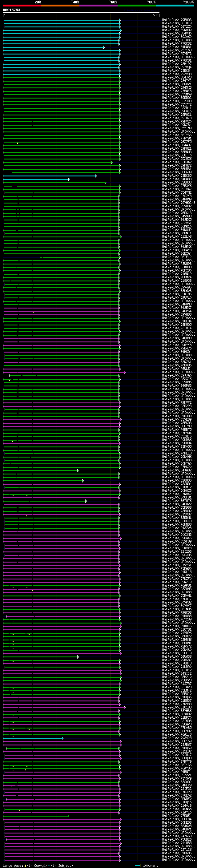Image resolution: width=197 pixels, height=868 pixels.
Task: Select hit UniRef100_Q75WE4
Action: [x=177, y=815]
